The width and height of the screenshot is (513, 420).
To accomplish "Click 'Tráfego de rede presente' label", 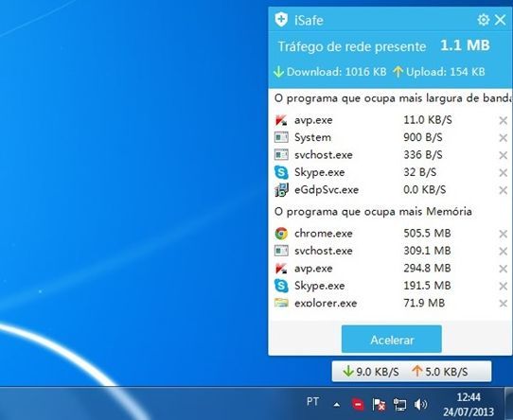I will pos(352,46).
